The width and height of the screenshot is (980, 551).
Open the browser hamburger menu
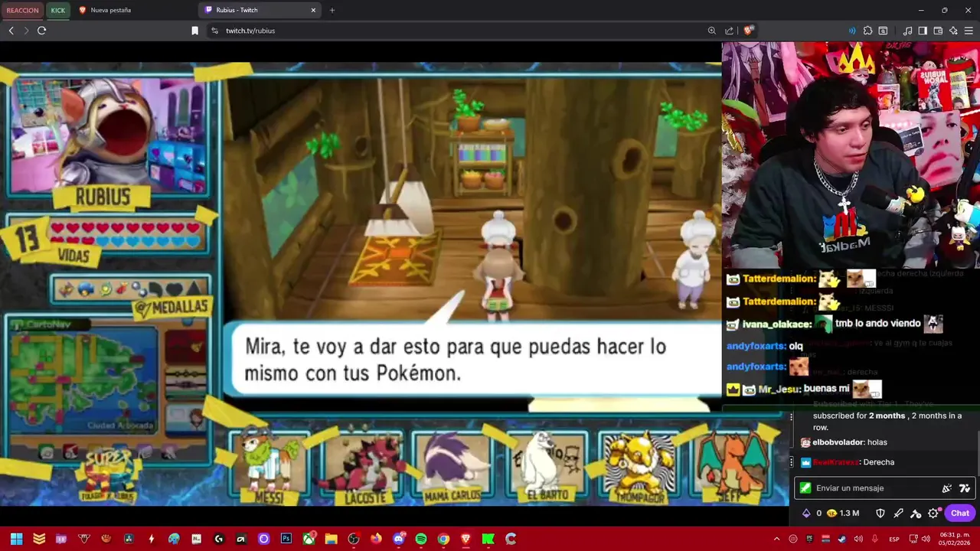(x=969, y=31)
